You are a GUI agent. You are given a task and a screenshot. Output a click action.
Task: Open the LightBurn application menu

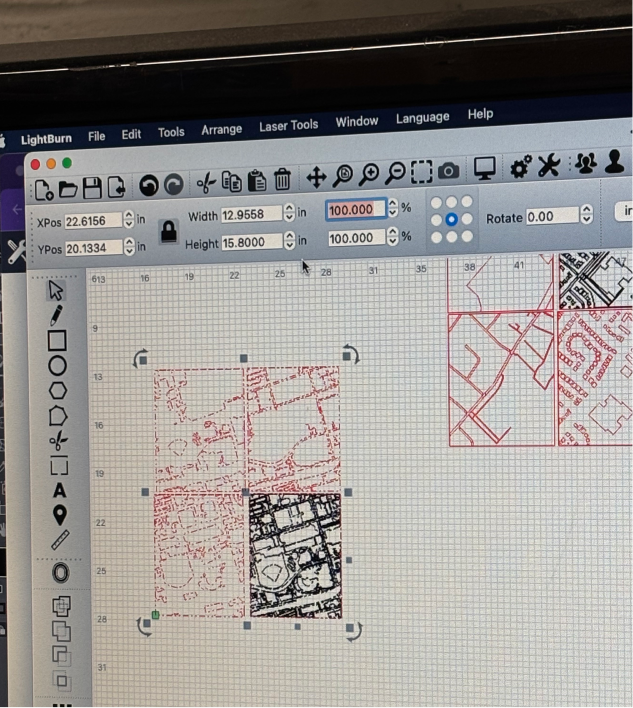point(46,139)
